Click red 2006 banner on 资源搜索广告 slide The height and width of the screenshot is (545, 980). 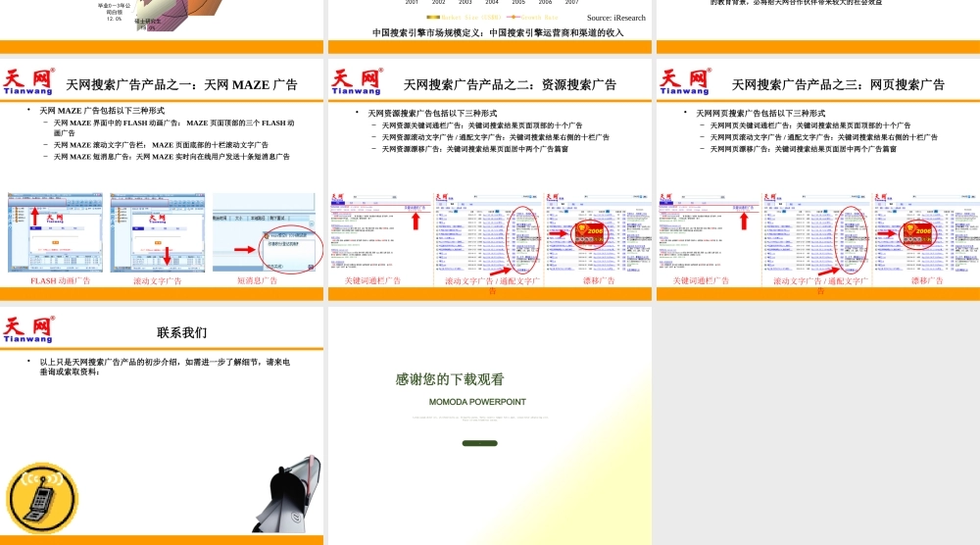click(x=589, y=233)
